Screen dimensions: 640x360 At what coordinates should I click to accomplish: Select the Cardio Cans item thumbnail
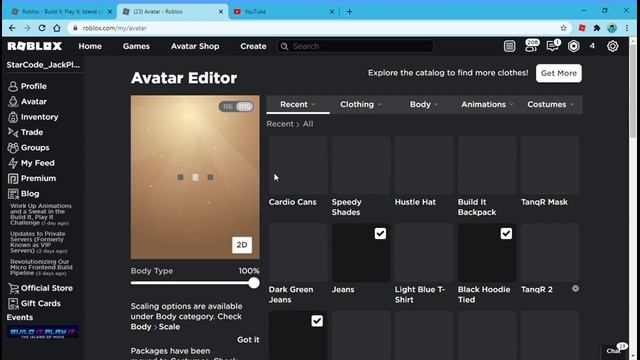(298, 165)
